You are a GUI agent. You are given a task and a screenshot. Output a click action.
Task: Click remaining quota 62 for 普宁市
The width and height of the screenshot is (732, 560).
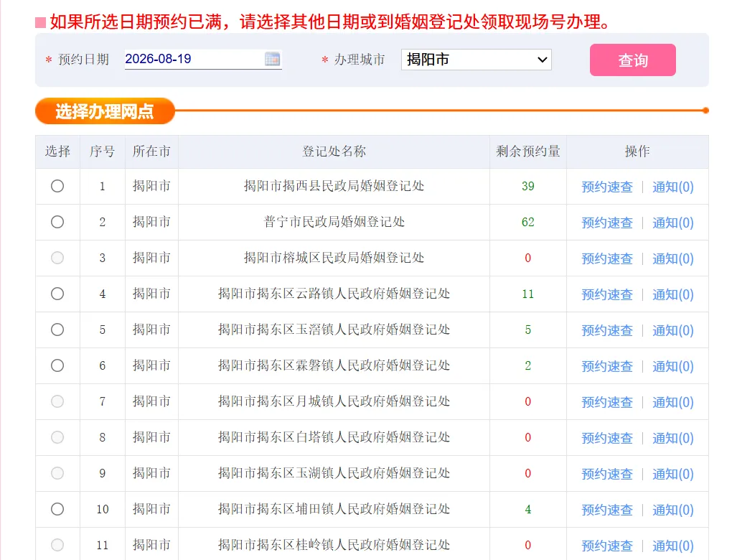tap(528, 222)
